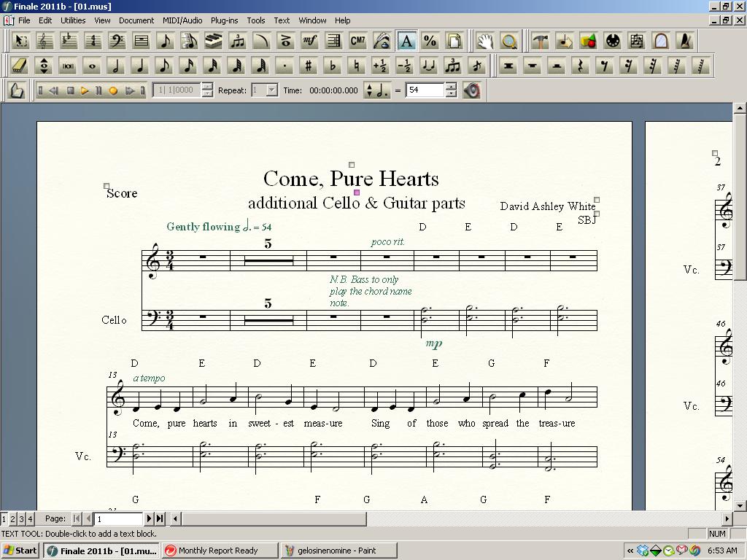Click the horizontal scrollbar thumb
This screenshot has width=747, height=560.
coord(274,518)
